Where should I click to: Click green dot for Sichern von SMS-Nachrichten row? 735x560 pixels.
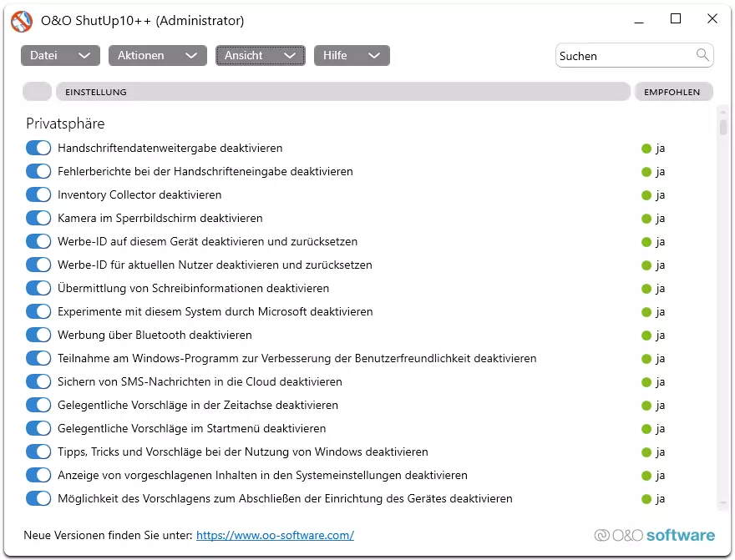pyautogui.click(x=646, y=382)
